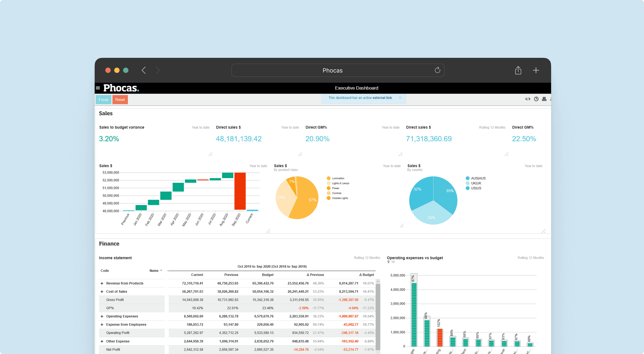Click the Budget column header
This screenshot has height=354, width=644.
(x=268, y=275)
